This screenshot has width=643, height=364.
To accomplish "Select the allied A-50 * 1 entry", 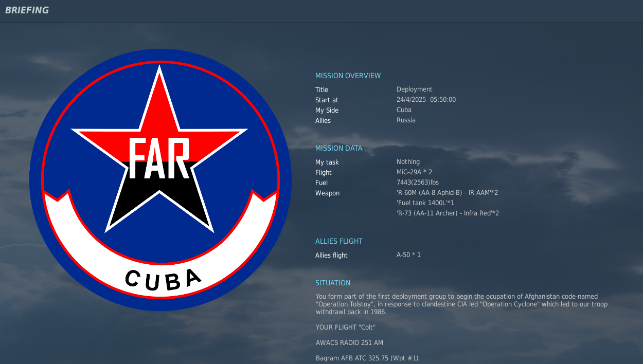I will [x=408, y=255].
